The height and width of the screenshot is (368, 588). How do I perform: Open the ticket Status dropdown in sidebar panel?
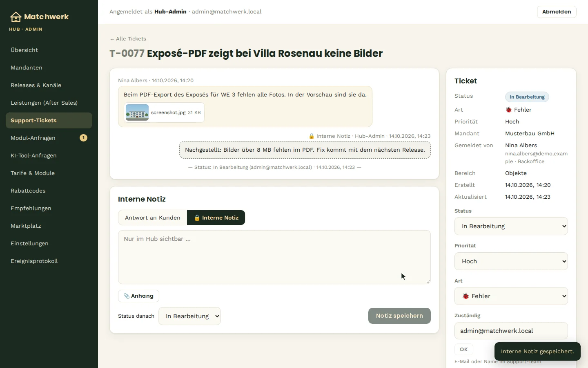coord(511,226)
